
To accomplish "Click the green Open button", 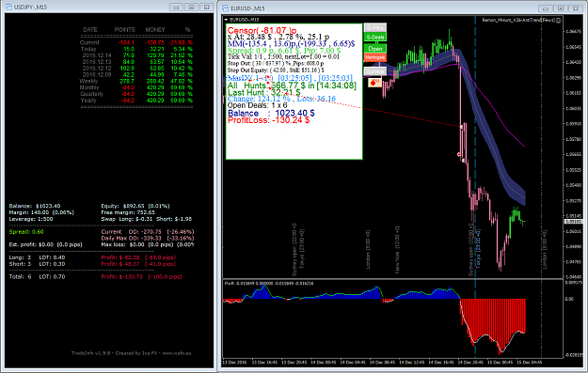I will tap(375, 49).
